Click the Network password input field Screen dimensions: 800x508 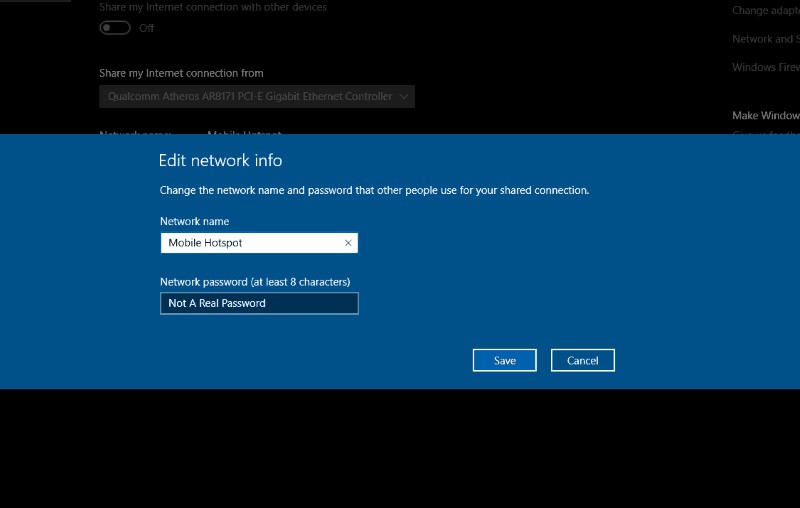(259, 303)
